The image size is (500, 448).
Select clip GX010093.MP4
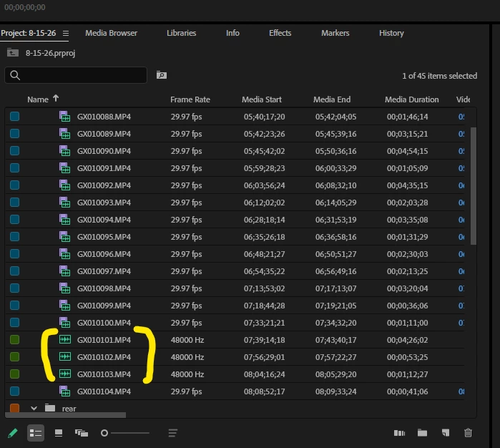coord(104,203)
